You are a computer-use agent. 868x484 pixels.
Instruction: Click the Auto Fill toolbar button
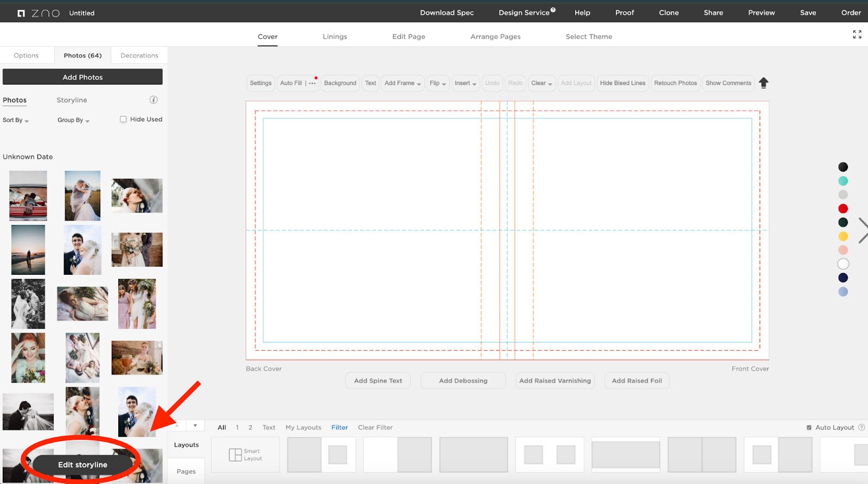click(x=291, y=83)
